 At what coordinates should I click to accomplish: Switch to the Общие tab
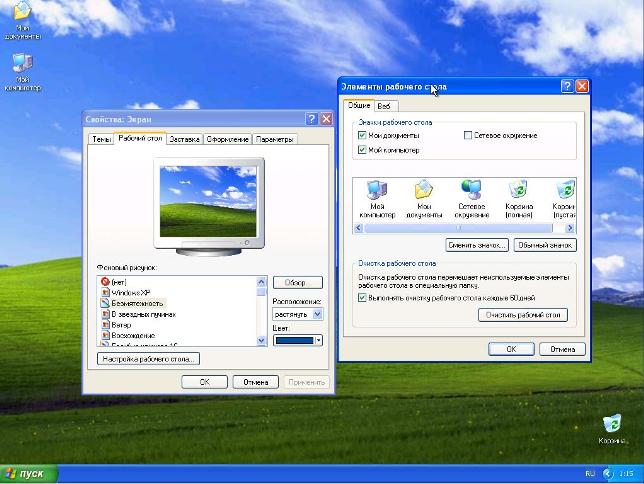click(359, 105)
